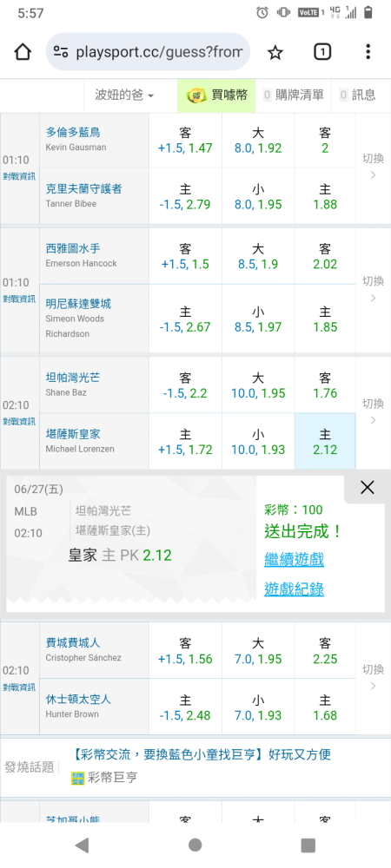Pick 主 1.68 moneyline for 休士頓太空人

(325, 707)
